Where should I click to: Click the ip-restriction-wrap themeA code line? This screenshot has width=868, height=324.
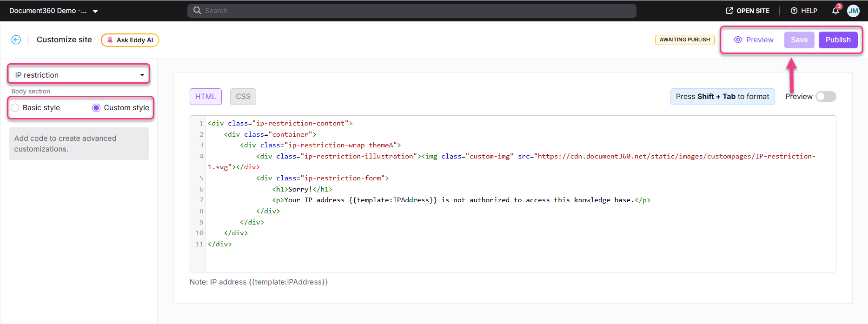tap(320, 145)
